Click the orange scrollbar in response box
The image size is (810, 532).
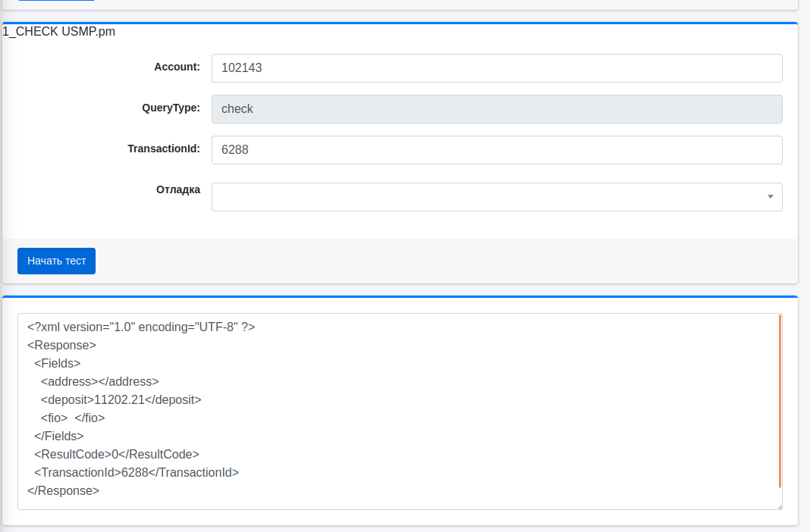pos(780,402)
